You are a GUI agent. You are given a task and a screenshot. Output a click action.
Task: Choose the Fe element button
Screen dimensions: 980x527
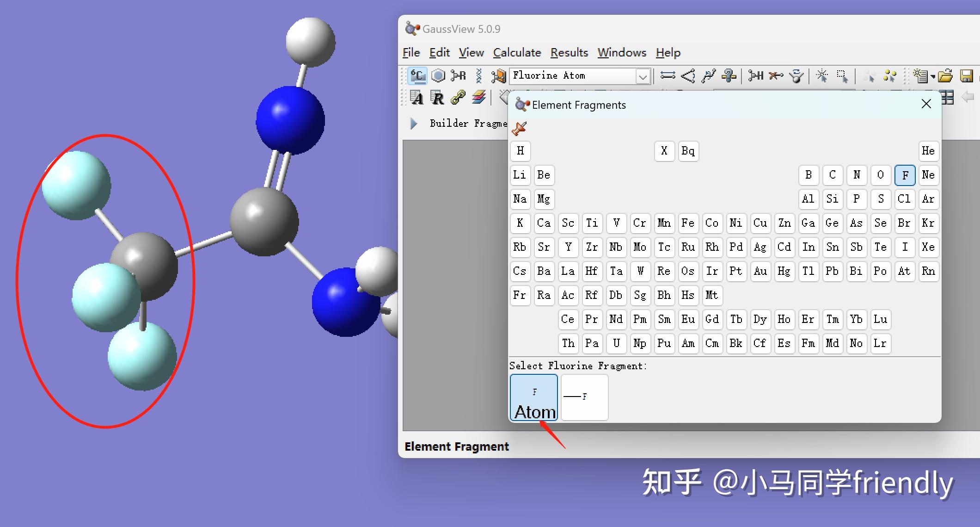point(688,223)
